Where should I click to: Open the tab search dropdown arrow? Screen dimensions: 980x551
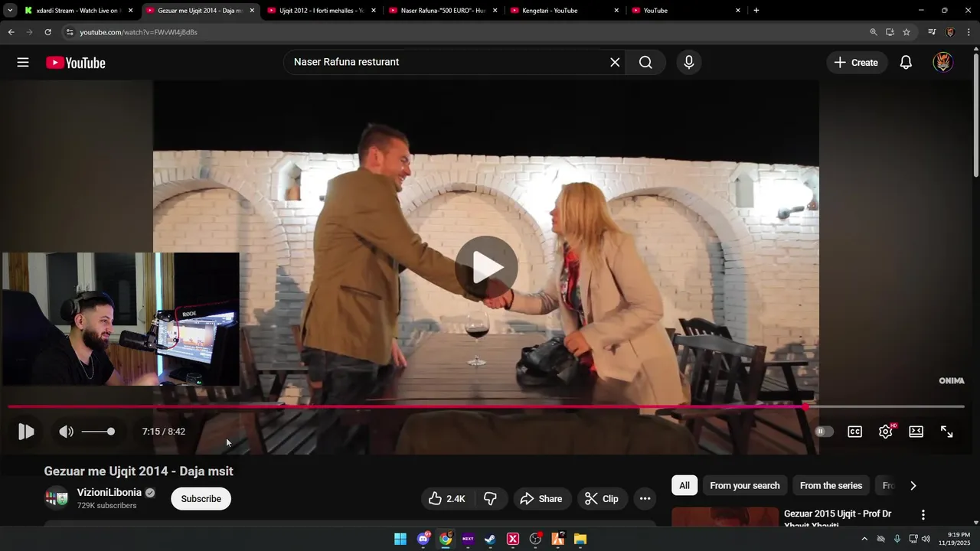9,11
